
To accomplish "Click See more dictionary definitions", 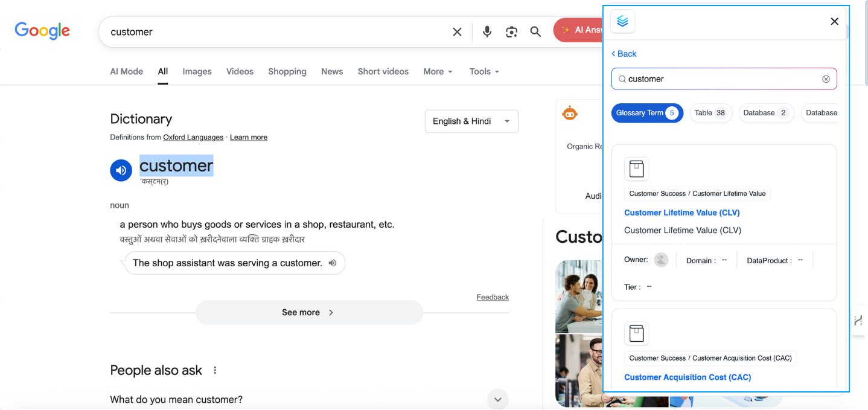I will click(x=308, y=312).
